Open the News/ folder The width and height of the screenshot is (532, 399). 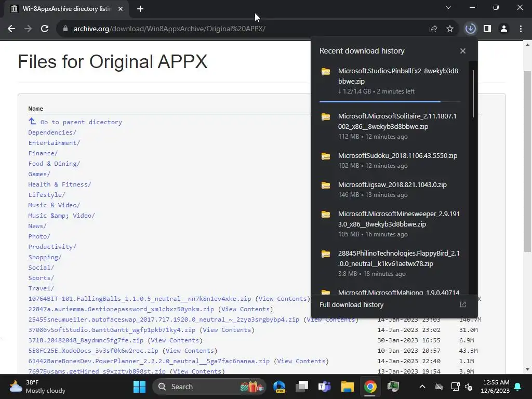(x=37, y=226)
